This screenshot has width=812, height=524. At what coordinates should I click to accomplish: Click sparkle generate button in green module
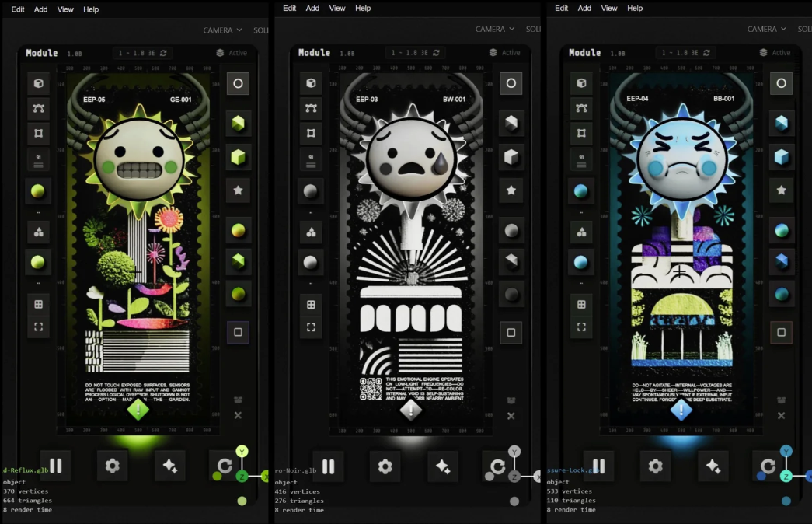coord(170,466)
